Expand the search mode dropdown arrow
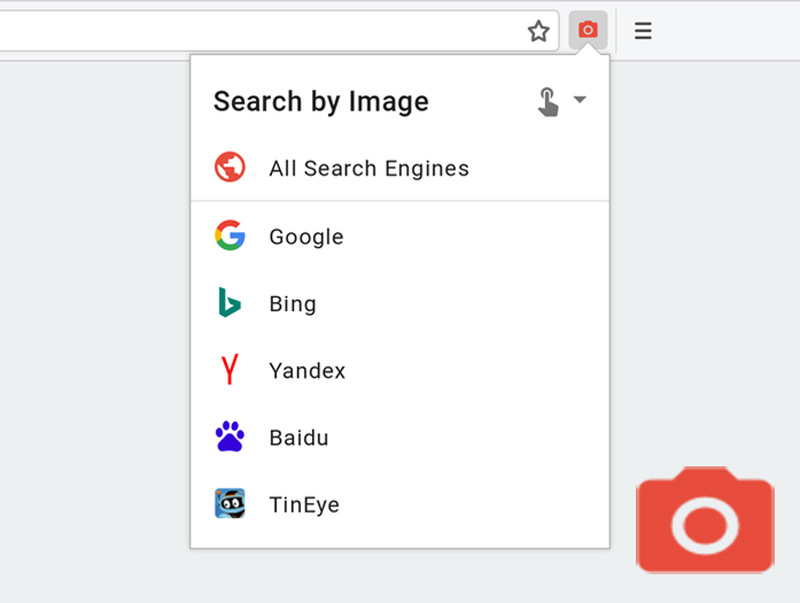This screenshot has height=603, width=800. click(579, 99)
